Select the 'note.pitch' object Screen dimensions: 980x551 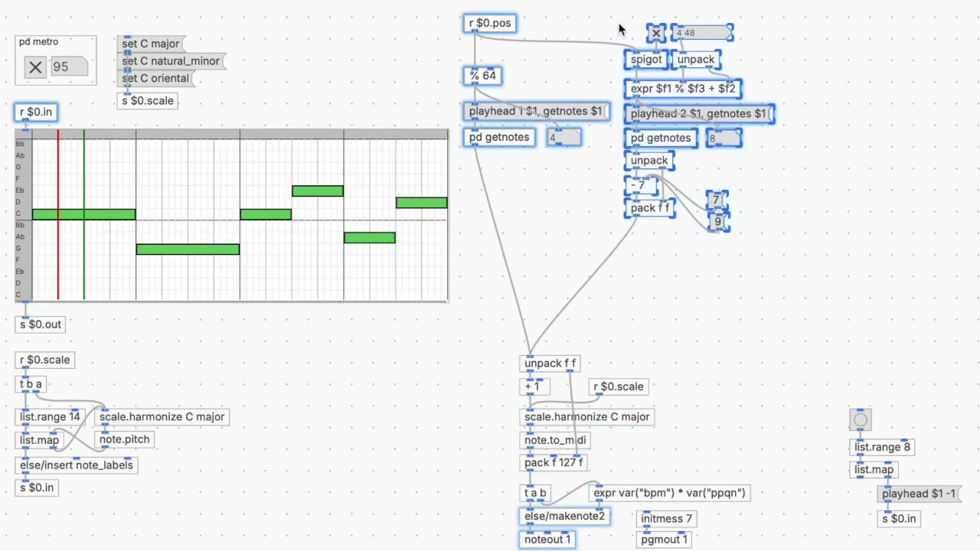pos(125,439)
